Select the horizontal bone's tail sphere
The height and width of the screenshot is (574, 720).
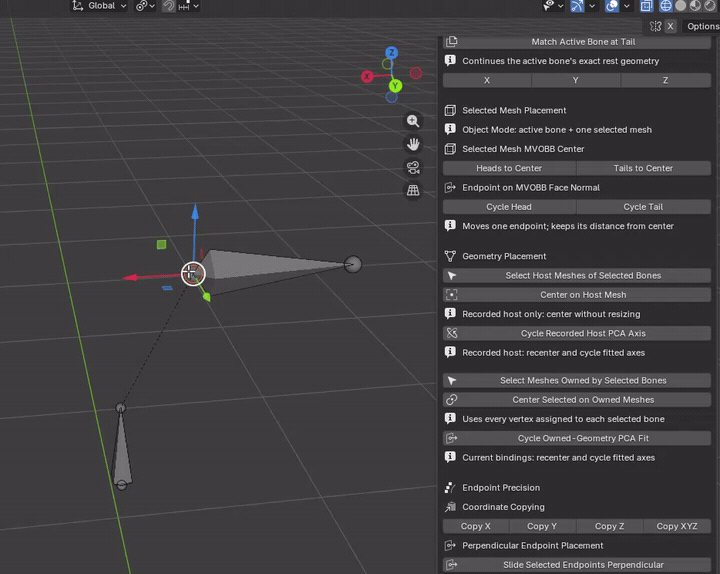353,264
